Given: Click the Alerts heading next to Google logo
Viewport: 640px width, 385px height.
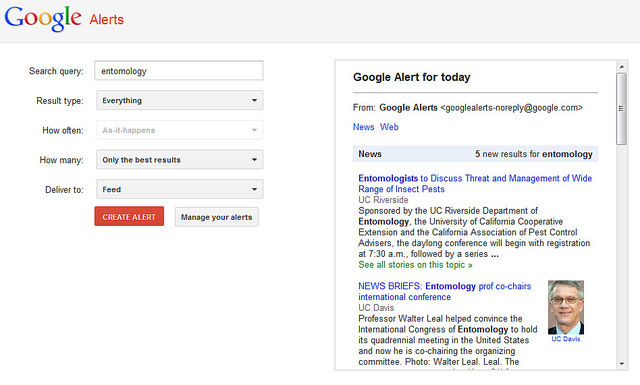Looking at the screenshot, I should pyautogui.click(x=107, y=20).
